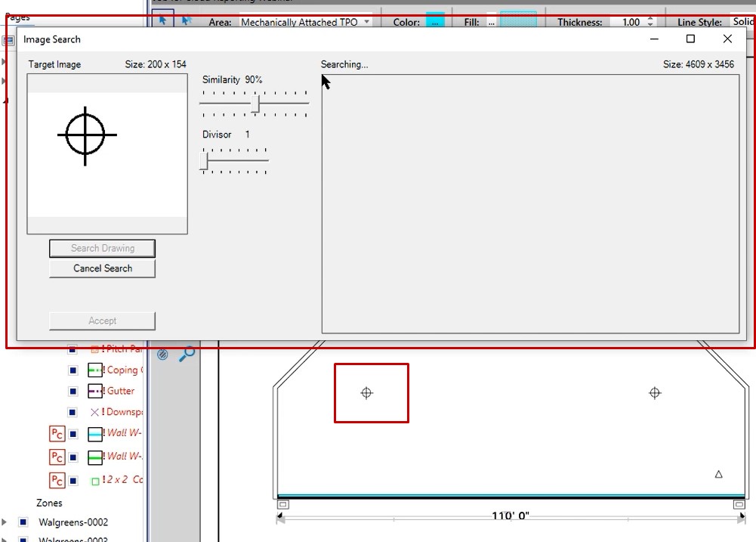
Task: Click the PC badge beside 2 x 2 item
Action: pyautogui.click(x=57, y=480)
